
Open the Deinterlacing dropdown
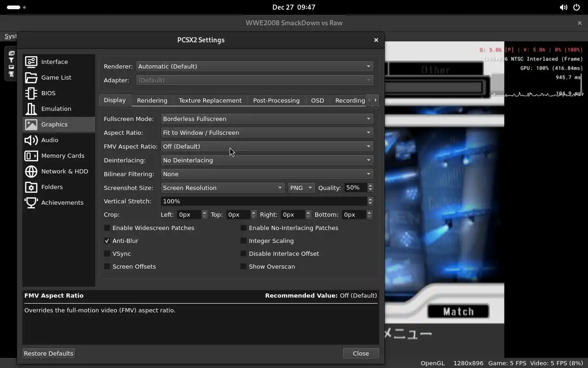[x=267, y=160]
